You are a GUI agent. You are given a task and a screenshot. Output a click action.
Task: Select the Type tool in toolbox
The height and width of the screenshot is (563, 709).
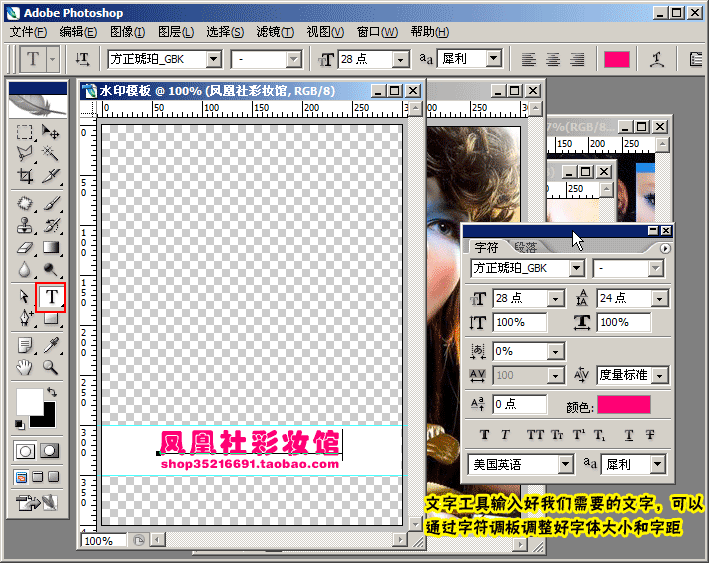pyautogui.click(x=51, y=297)
